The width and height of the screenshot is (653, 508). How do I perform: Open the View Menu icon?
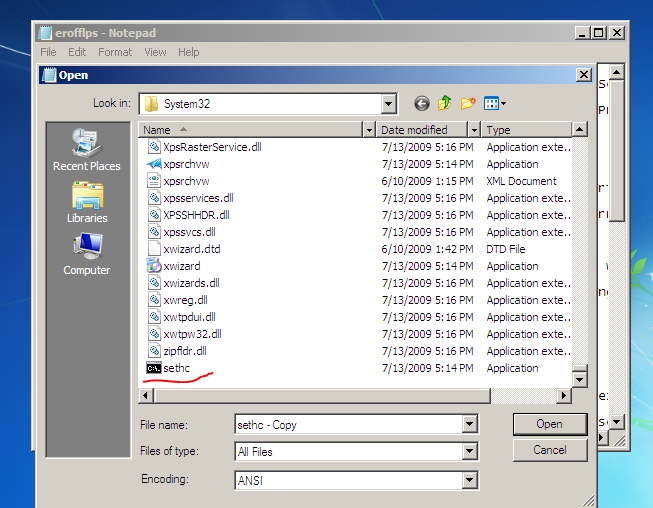[x=494, y=103]
